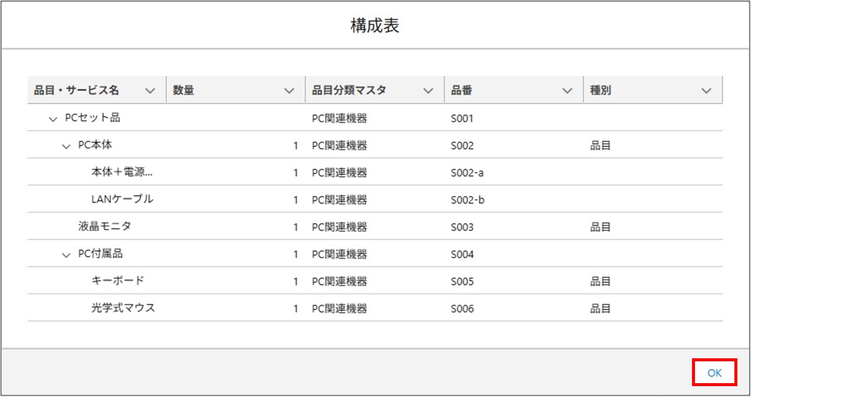868x399 pixels.
Task: Select the 本体＋電源 row
Action: (123, 172)
